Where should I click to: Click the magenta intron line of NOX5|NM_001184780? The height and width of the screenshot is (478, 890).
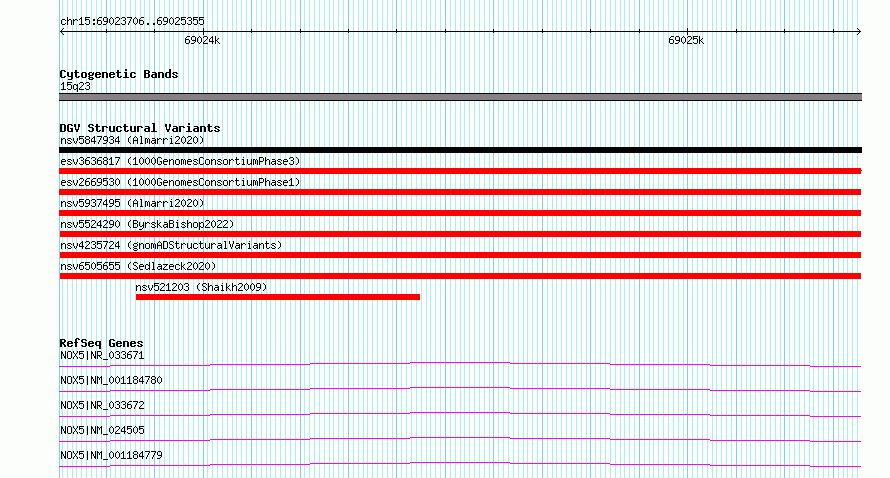click(460, 389)
